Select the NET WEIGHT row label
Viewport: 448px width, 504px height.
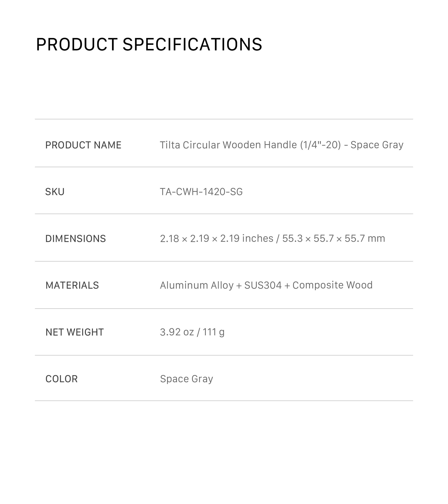[74, 332]
